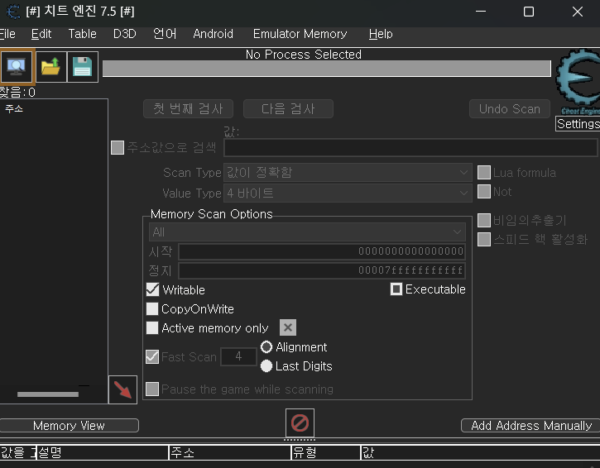Close the Cheat Engine window
This screenshot has width=600, height=468.
(577, 11)
